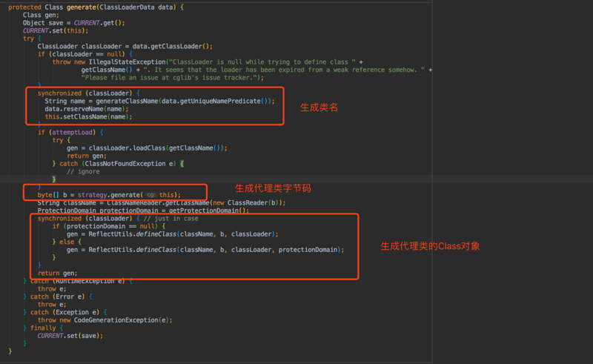Click the 'CURRENT.set(save);' line

(70, 336)
